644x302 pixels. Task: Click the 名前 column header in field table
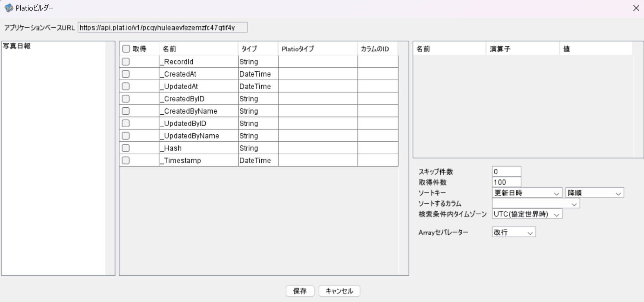(x=199, y=49)
